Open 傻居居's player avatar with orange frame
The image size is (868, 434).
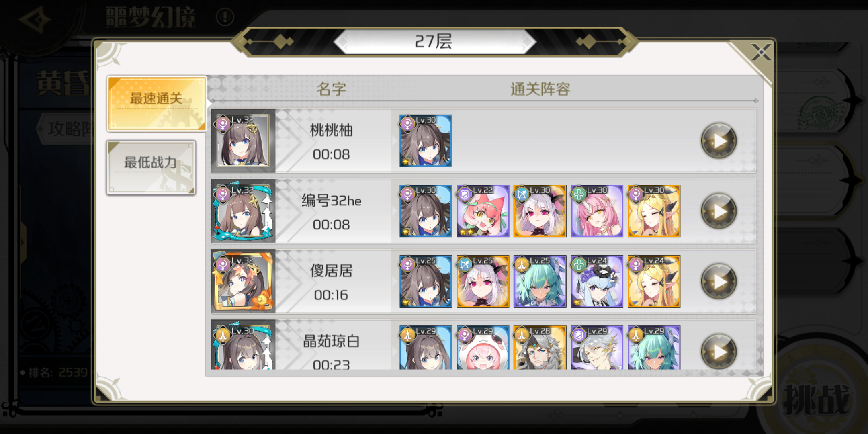click(x=243, y=281)
